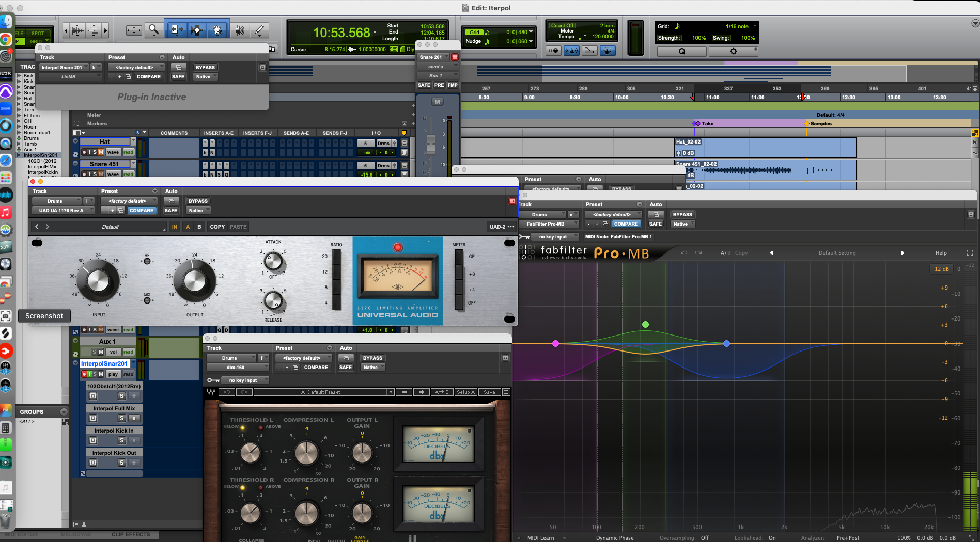Open the GROUPS list menu arrow
The image size is (980, 542).
[64, 412]
